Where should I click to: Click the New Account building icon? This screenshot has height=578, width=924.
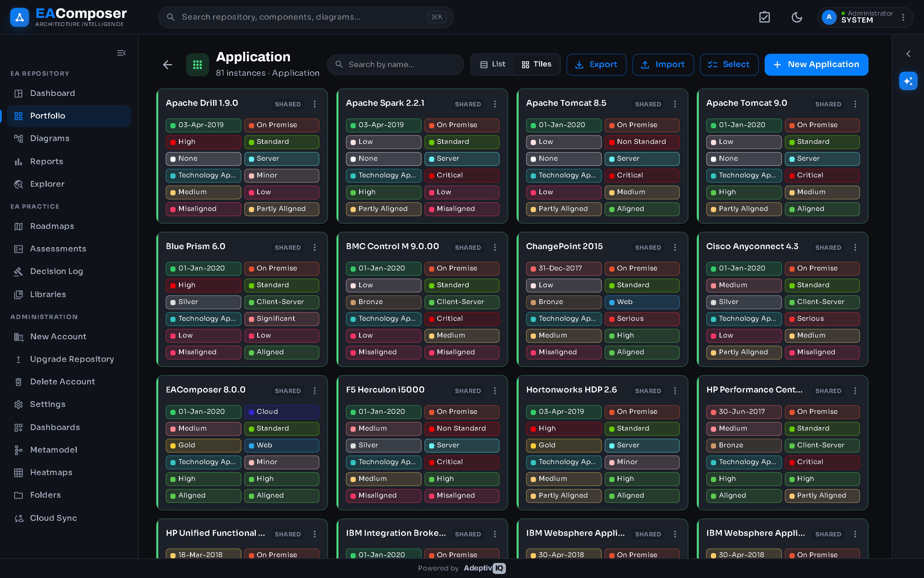[18, 336]
